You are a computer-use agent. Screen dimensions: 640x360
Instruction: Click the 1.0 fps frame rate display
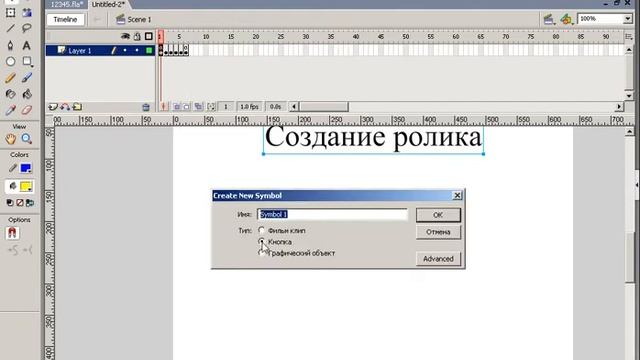[x=249, y=107]
